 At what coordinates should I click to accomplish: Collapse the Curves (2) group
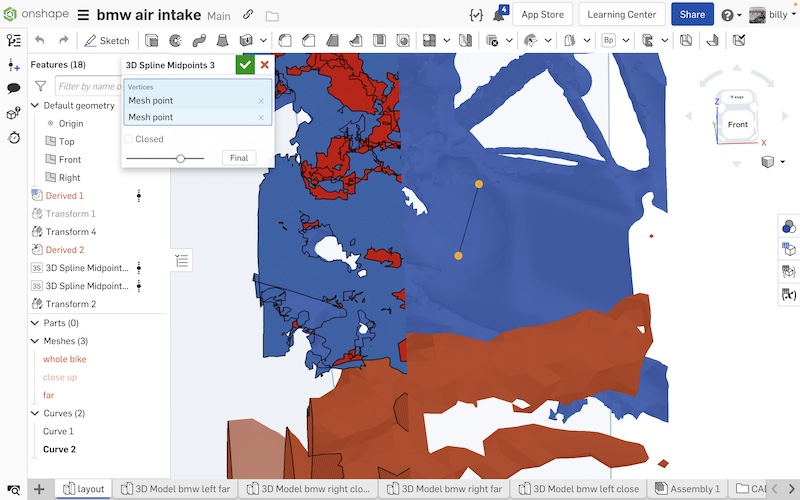[35, 413]
